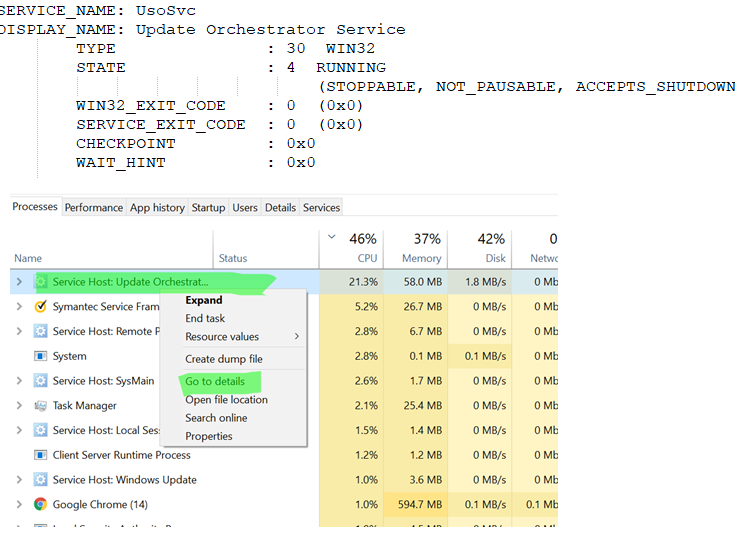Click the Google Chrome icon
The width and height of the screenshot is (736, 536).
pyautogui.click(x=40, y=505)
